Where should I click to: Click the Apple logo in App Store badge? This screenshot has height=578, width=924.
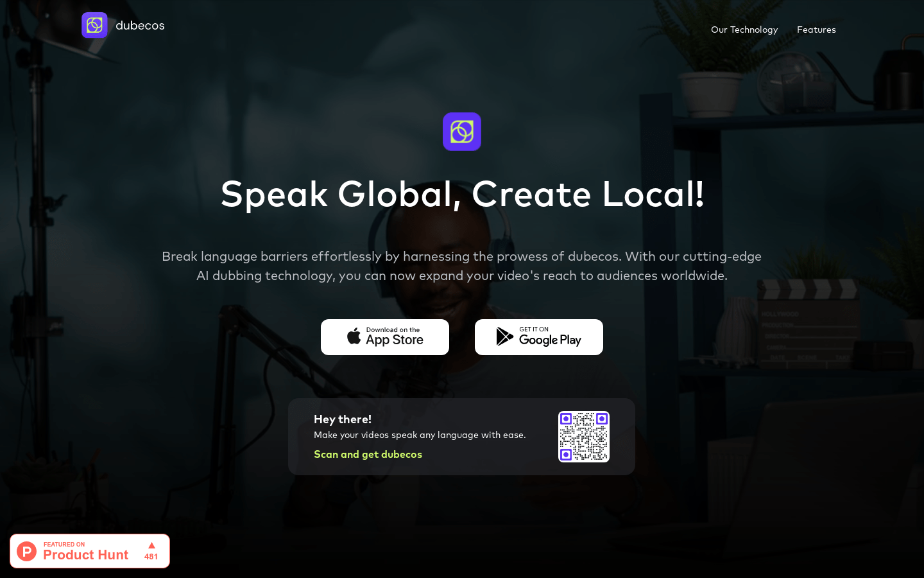pyautogui.click(x=354, y=336)
